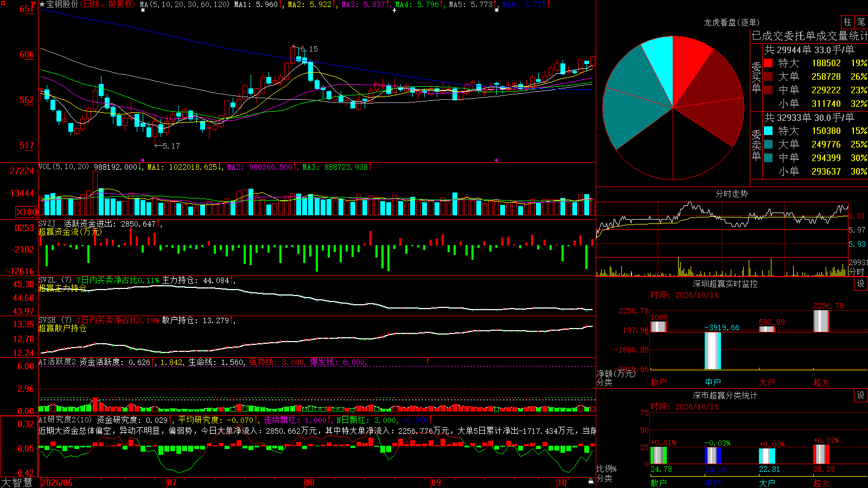Click the MA(5,10,20,30,60,120) indicator parameters
The height and width of the screenshot is (488, 868).
pos(185,4)
